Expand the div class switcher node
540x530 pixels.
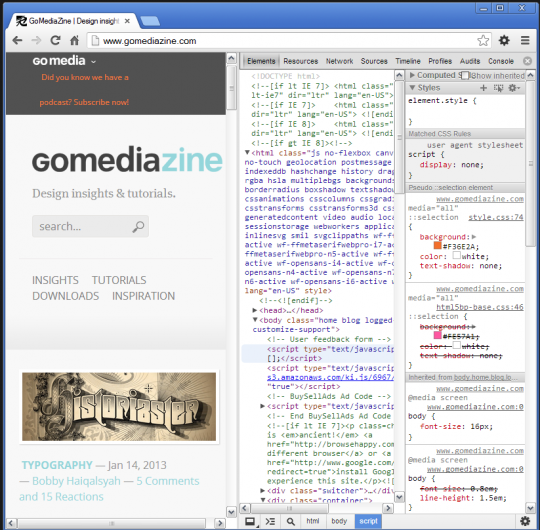pos(262,490)
